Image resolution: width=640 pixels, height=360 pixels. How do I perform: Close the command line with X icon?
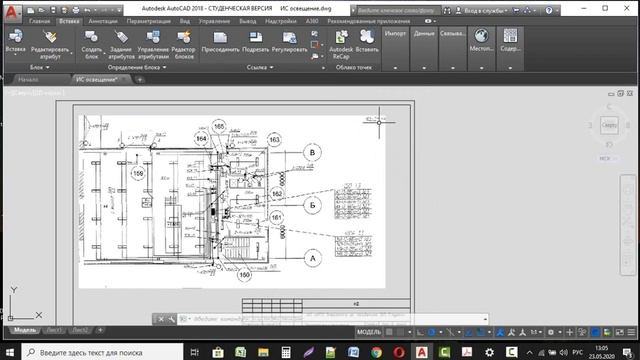[161, 319]
